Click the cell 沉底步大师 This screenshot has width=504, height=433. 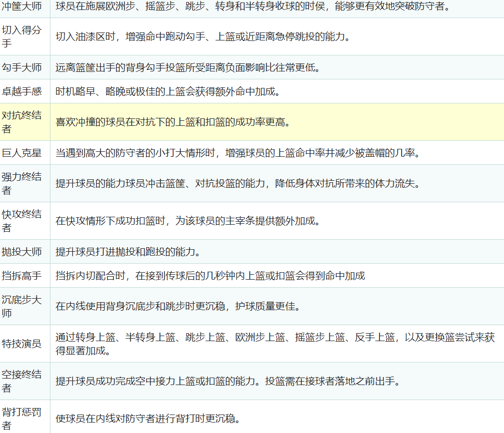[25, 306]
